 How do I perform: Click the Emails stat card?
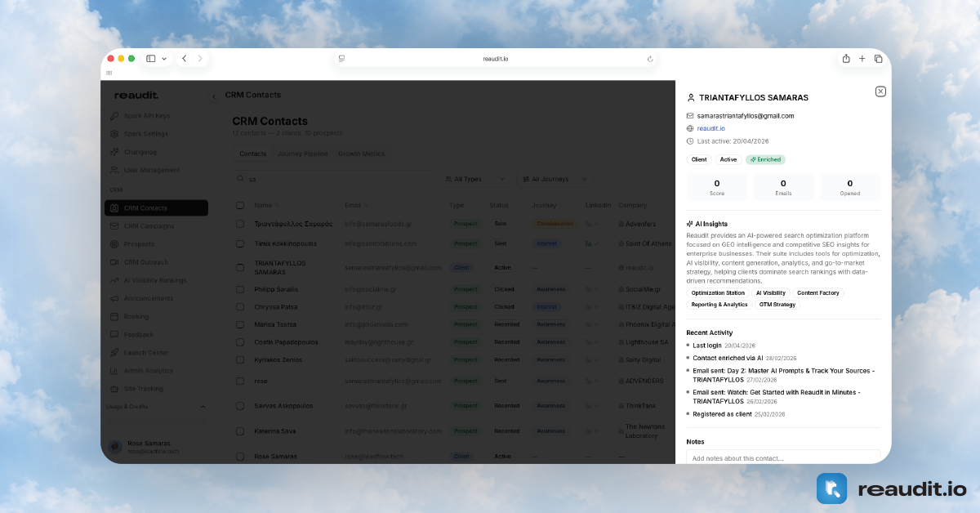(783, 187)
